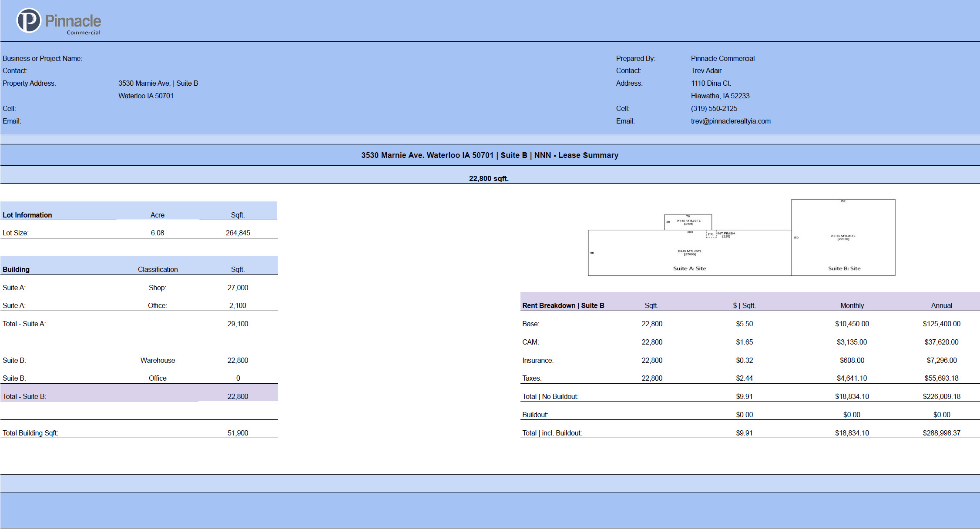Click the 22,800 sqft. subtitle
980x529 pixels.
tap(489, 178)
